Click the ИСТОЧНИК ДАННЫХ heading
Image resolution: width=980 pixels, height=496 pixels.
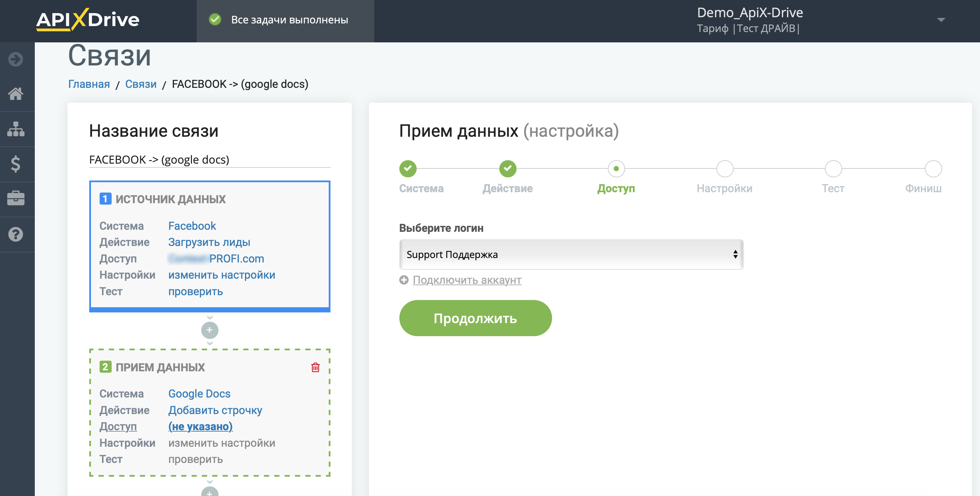(171, 199)
